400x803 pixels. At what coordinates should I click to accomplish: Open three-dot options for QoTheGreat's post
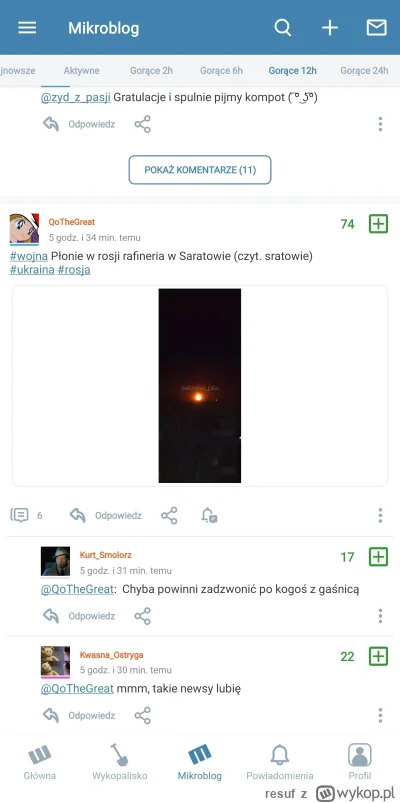pos(380,515)
